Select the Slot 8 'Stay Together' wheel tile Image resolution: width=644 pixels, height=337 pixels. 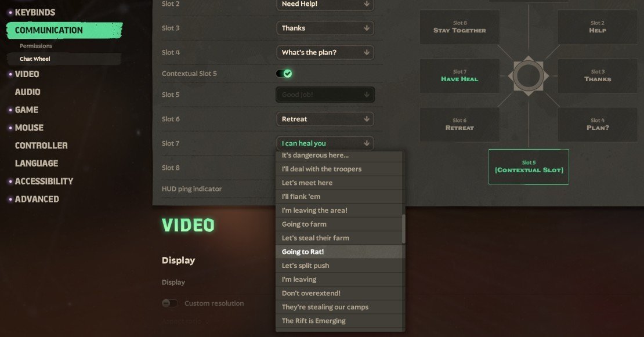pyautogui.click(x=460, y=27)
